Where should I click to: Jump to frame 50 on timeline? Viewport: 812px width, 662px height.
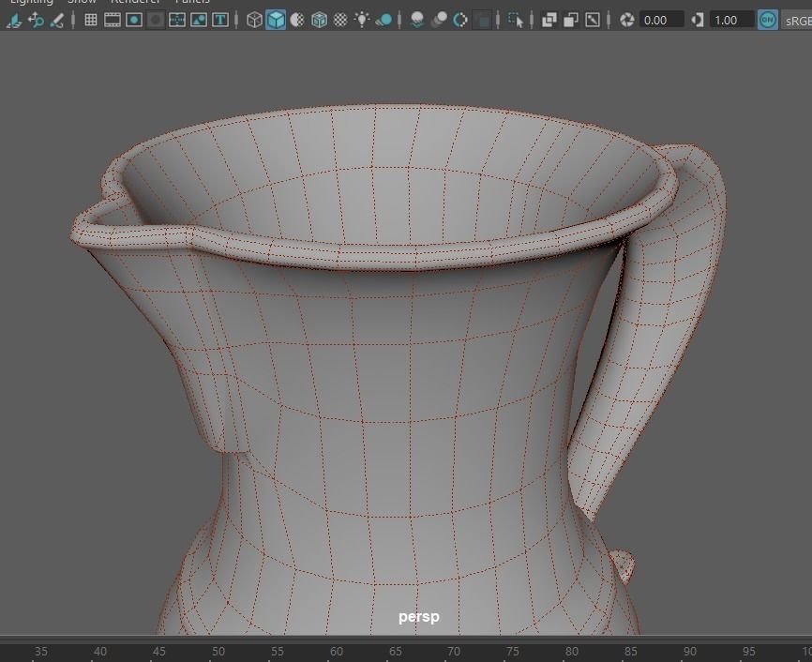click(x=218, y=652)
